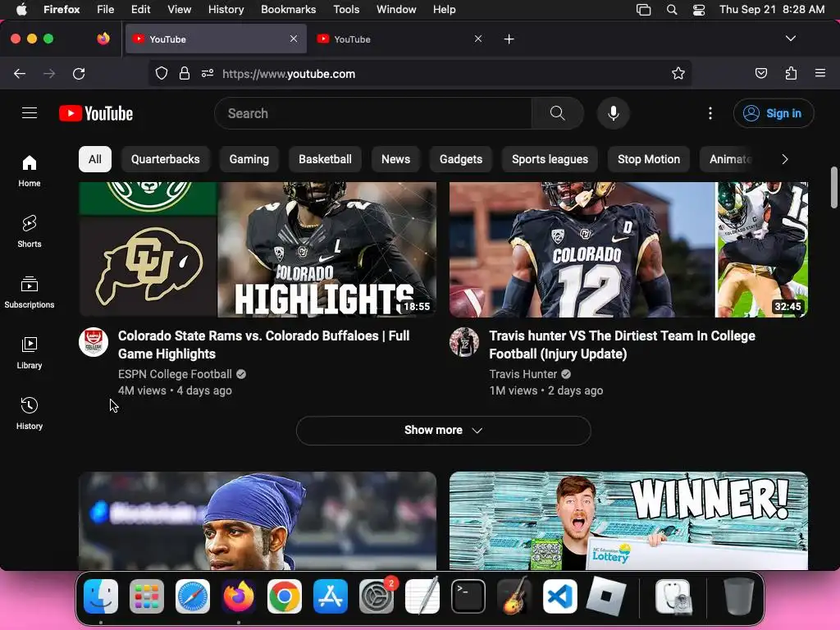Show more filter chips with right chevron
This screenshot has height=630, width=840.
pyautogui.click(x=784, y=159)
